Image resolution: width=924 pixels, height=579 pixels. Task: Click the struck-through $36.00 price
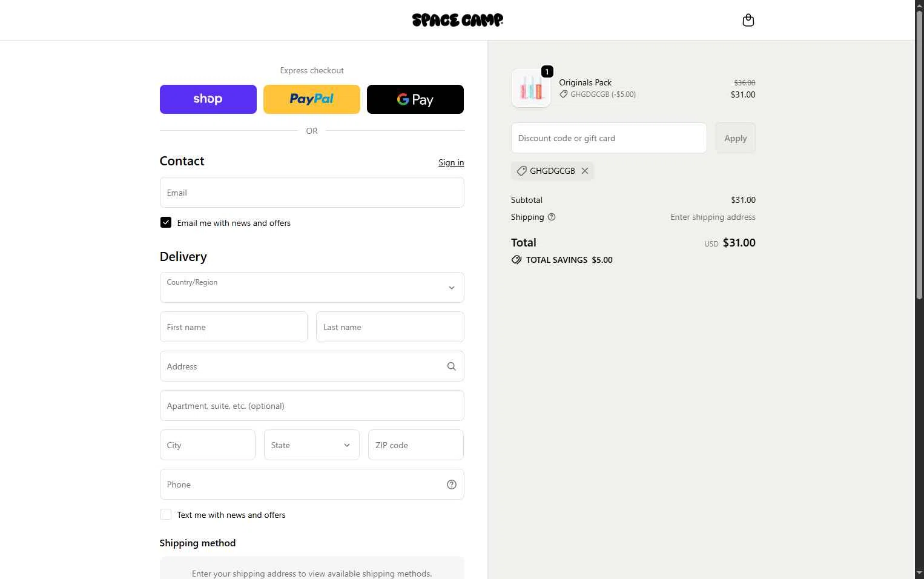pyautogui.click(x=745, y=82)
